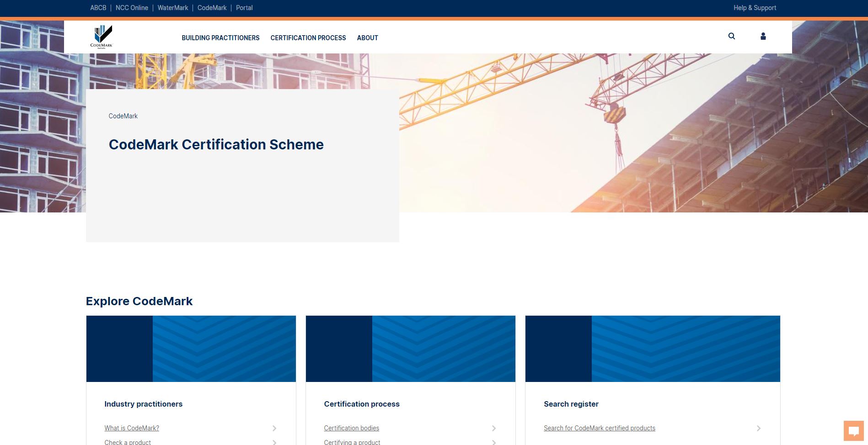Open the BUILDING PRACTITIONERS menu

[220, 38]
